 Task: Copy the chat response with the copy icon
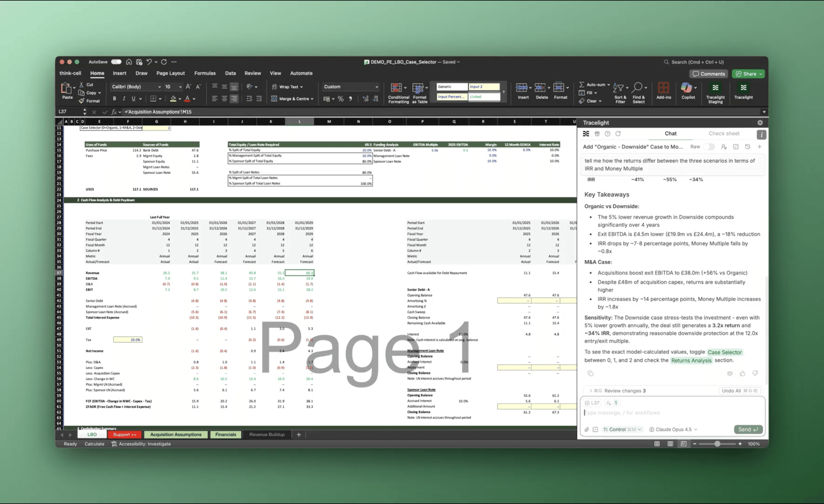(590, 373)
